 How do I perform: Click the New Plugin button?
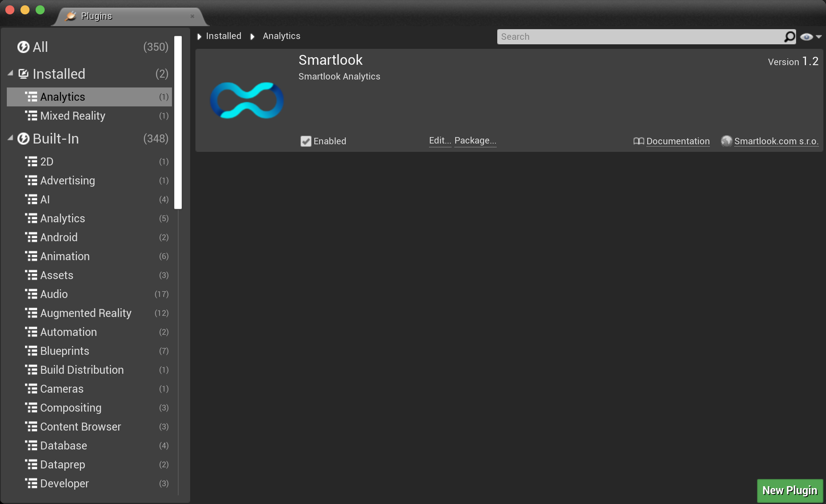click(790, 490)
